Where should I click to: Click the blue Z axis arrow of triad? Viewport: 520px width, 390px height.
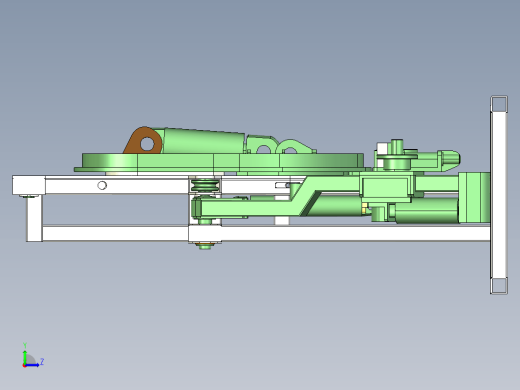(33, 365)
